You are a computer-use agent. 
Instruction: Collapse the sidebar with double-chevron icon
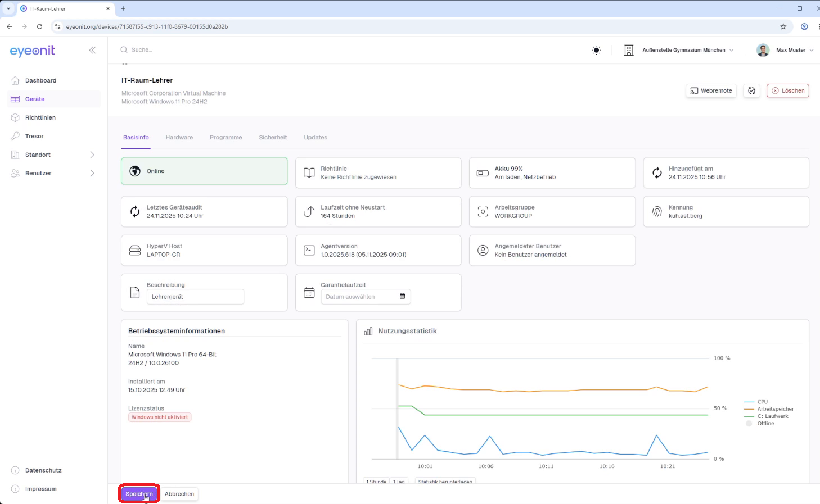point(92,50)
